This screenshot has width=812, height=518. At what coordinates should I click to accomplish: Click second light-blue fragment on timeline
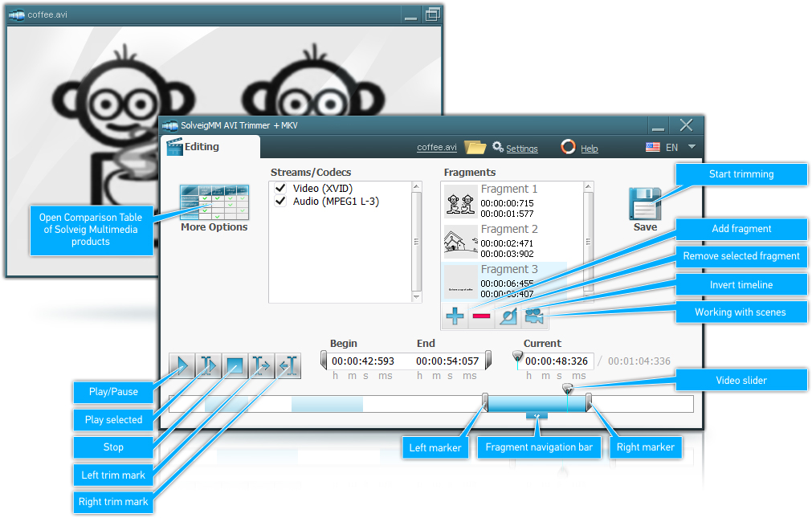coord(327,404)
